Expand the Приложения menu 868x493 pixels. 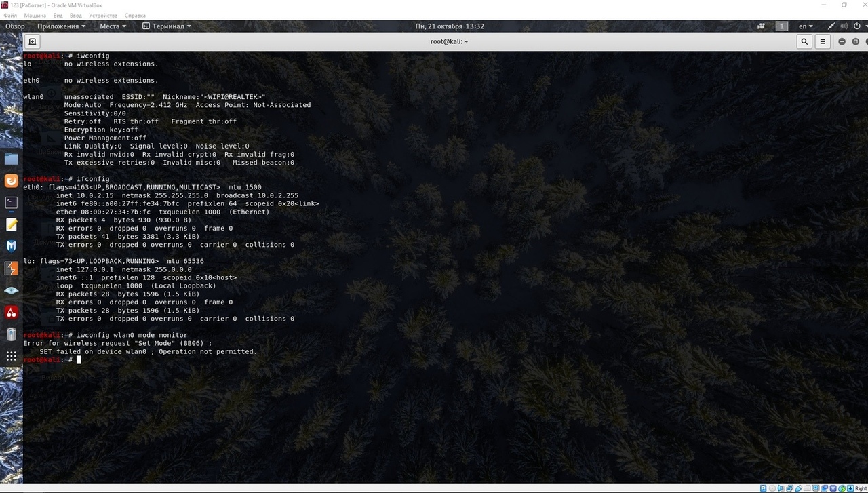(x=61, y=26)
